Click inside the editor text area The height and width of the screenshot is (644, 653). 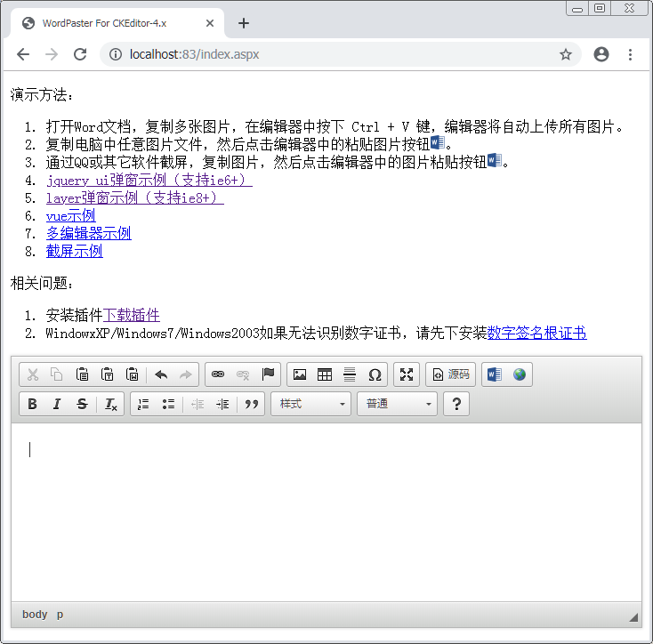(326, 512)
